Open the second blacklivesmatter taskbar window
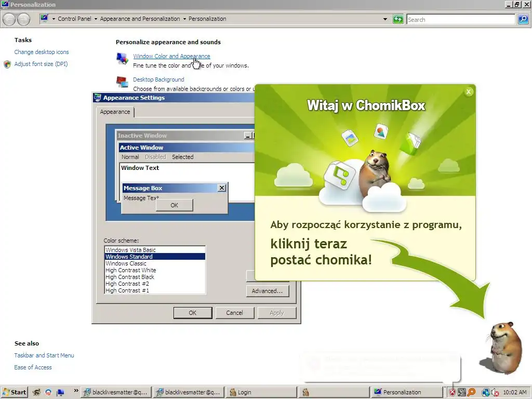The image size is (532, 399). (188, 392)
